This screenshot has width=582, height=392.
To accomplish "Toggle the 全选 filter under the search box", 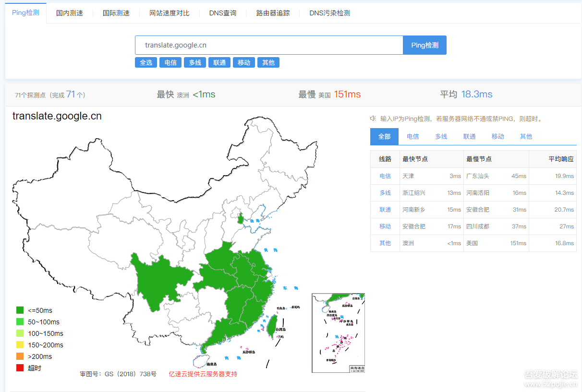I will pos(146,62).
